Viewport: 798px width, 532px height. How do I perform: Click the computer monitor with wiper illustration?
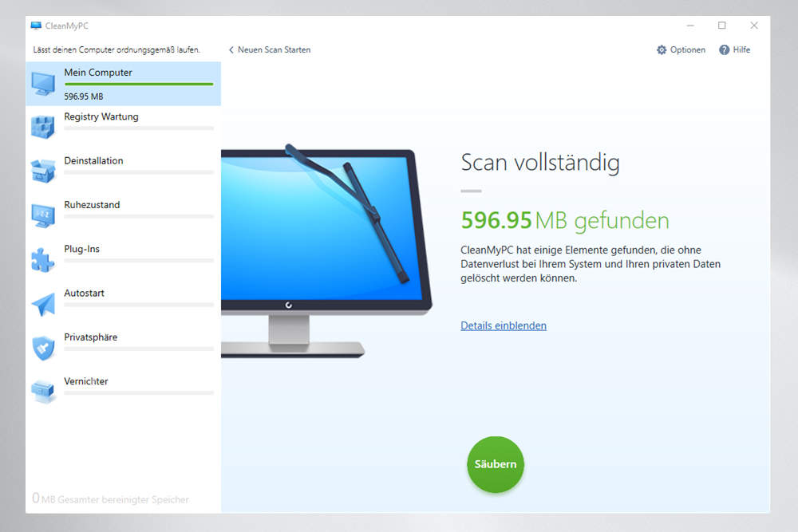(x=326, y=250)
